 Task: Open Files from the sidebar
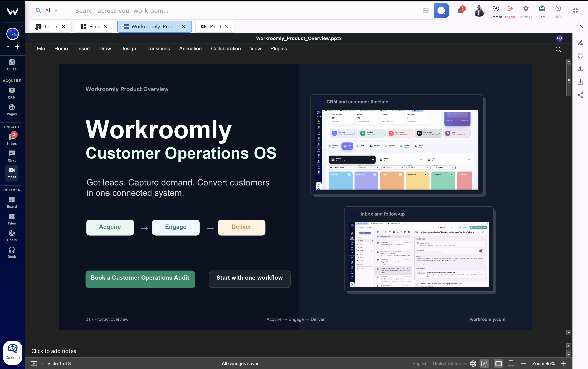(x=12, y=219)
